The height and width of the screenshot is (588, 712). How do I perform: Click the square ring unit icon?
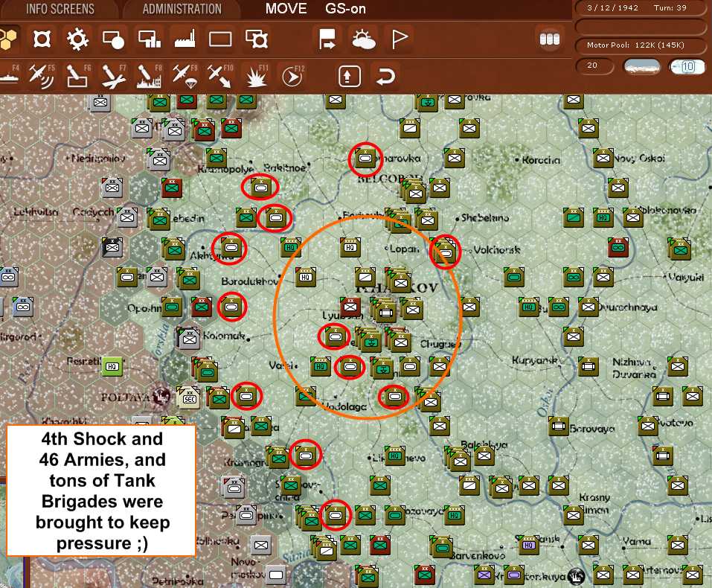click(x=42, y=39)
